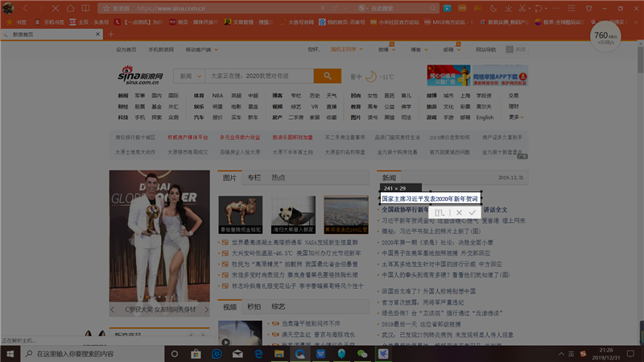Open the browser home page icon
Screen dimensions: 644x362
click(70, 8)
